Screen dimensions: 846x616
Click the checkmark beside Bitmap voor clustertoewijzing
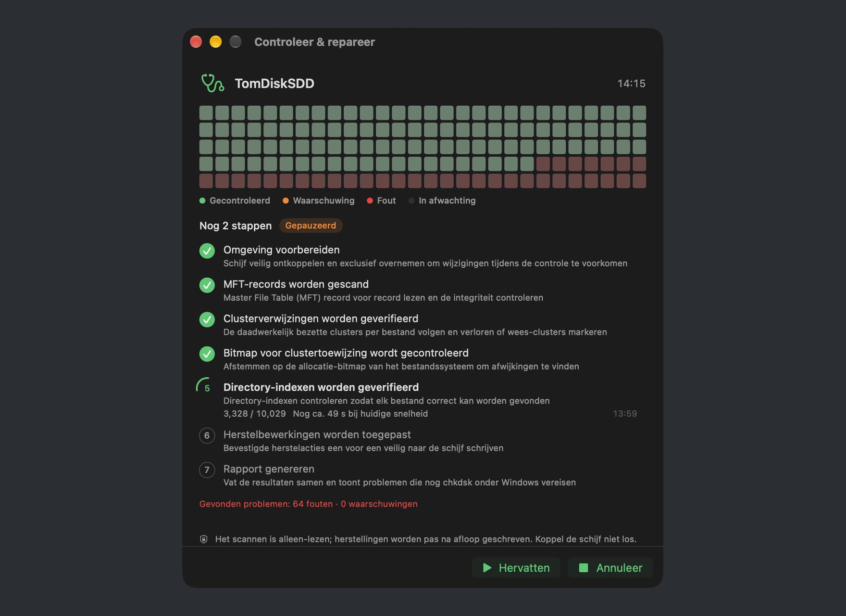[207, 354]
